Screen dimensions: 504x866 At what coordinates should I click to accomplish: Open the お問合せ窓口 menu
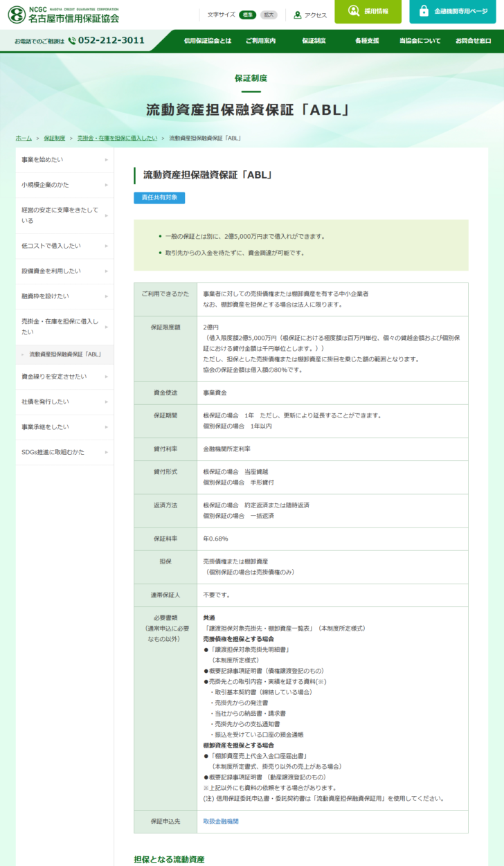[474, 41]
